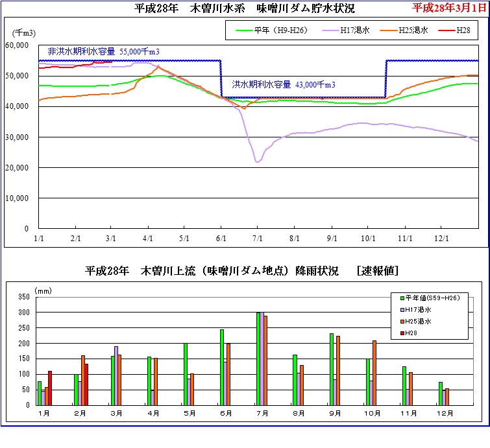Click the red date 平成28年3月1日
Screen dimensions: 490x448
click(448, 8)
